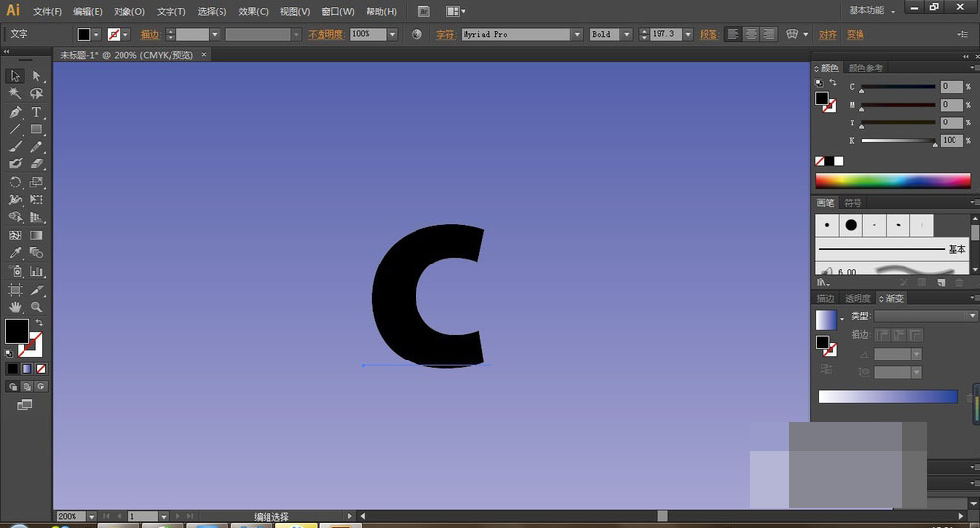The height and width of the screenshot is (528, 980).
Task: Click the 变换 transform link
Action: coord(855,35)
